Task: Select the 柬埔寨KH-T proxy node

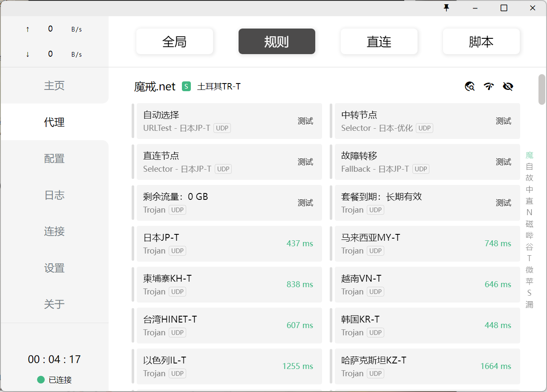Action: [229, 285]
